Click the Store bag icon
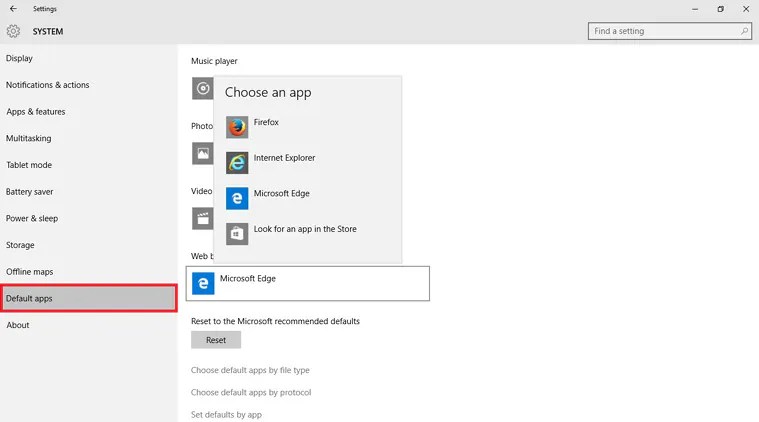The width and height of the screenshot is (759, 422). tap(237, 234)
